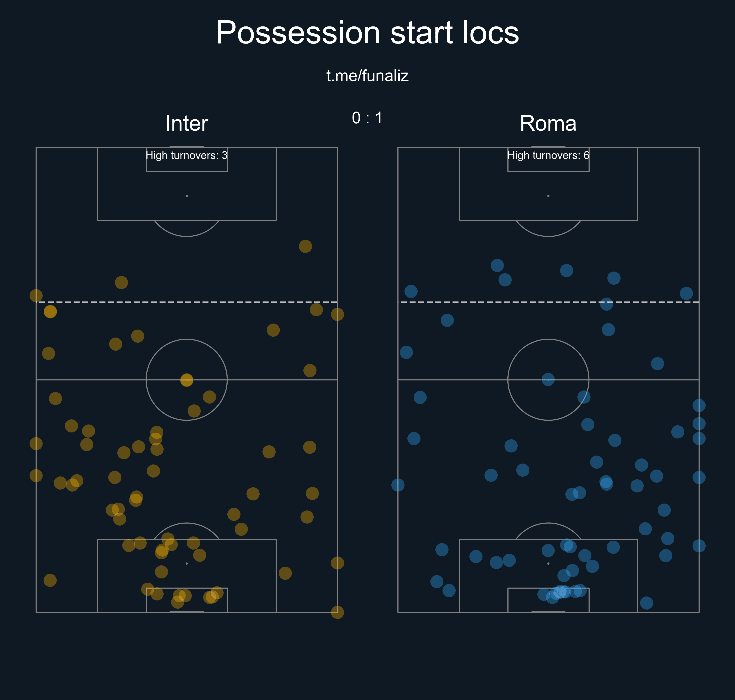Click the 'Possession start locs' chart title
This screenshot has width=735, height=700.
(367, 33)
